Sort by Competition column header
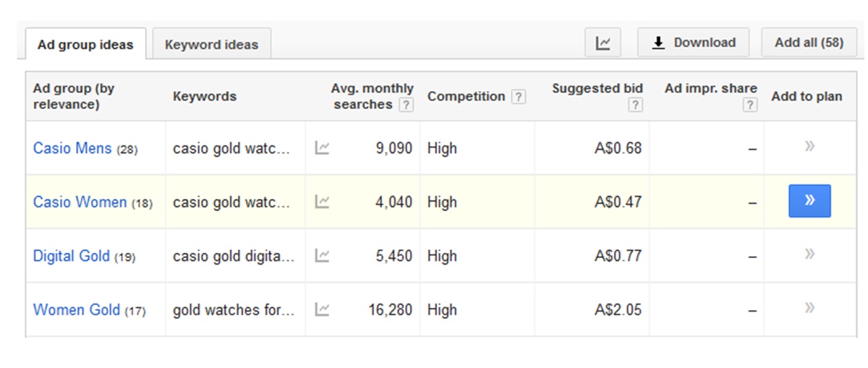This screenshot has width=868, height=368. (466, 96)
